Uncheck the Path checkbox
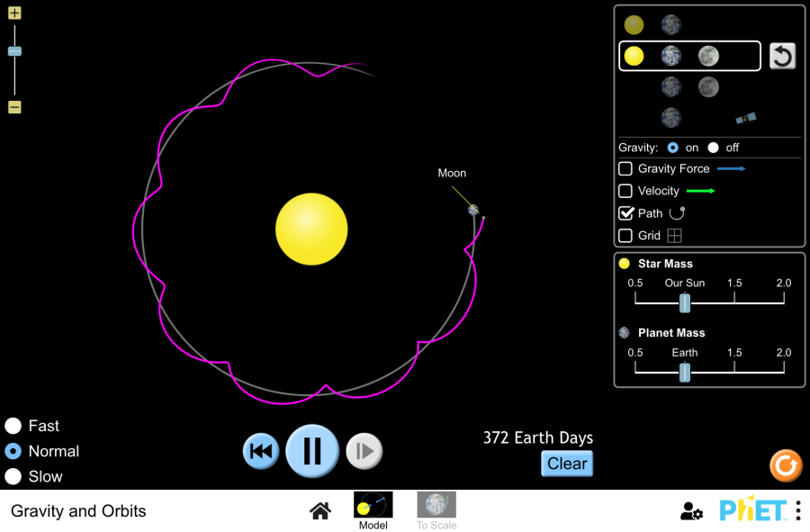 pyautogui.click(x=625, y=213)
